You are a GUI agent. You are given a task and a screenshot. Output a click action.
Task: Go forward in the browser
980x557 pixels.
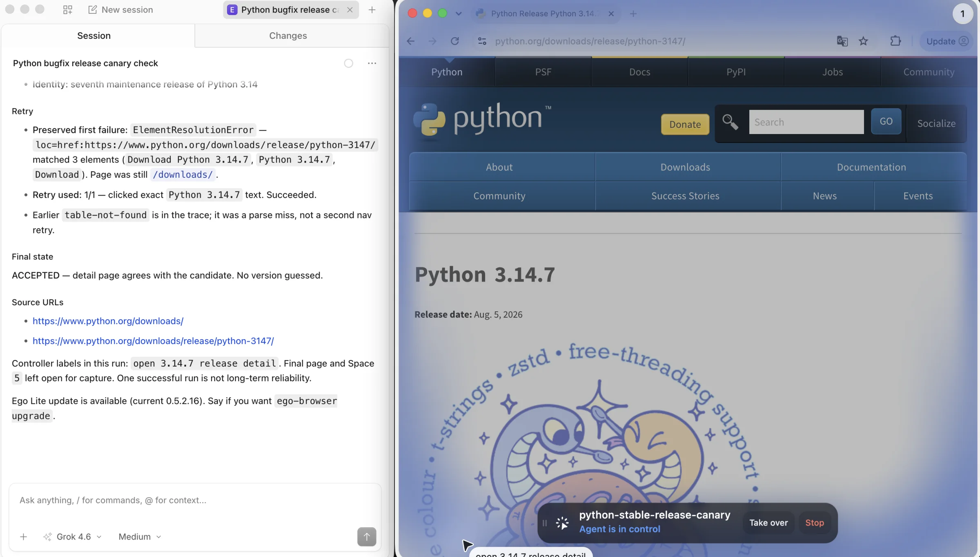(432, 41)
